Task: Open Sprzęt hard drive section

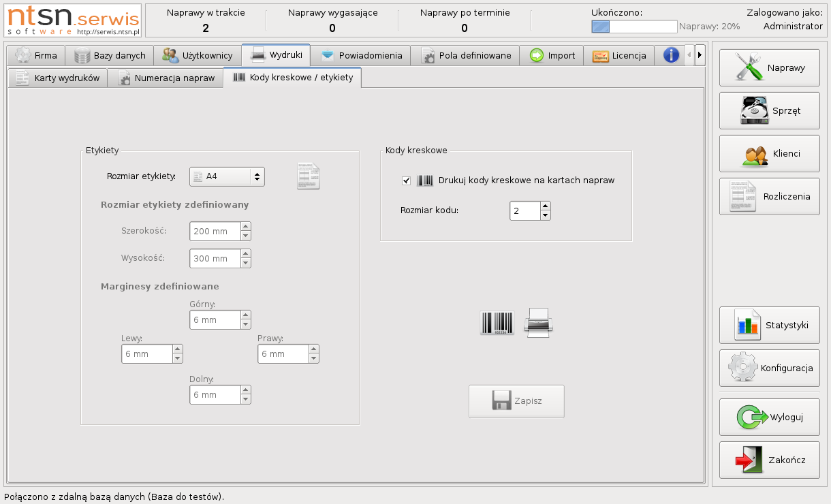Action: [769, 111]
